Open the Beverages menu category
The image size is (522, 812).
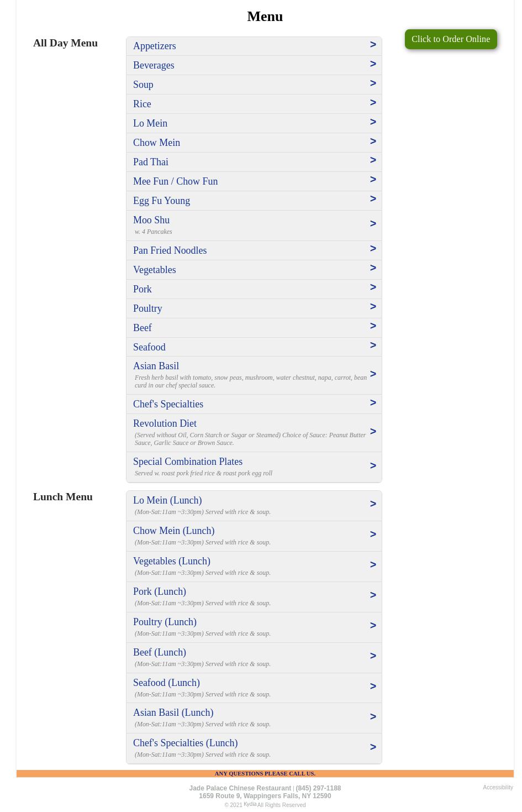coord(154,65)
